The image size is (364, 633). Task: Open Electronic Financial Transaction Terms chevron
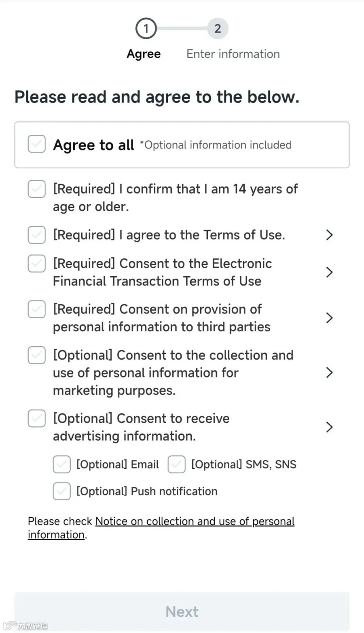pyautogui.click(x=329, y=272)
